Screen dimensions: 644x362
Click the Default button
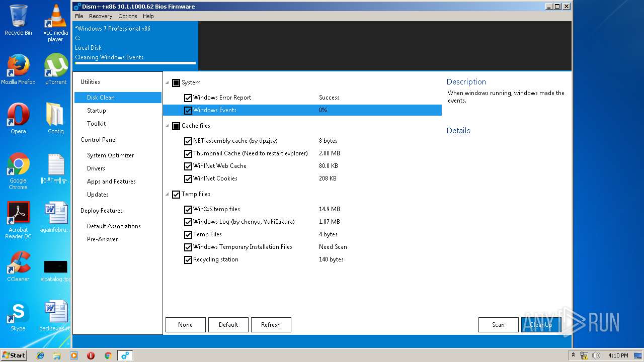pos(228,325)
